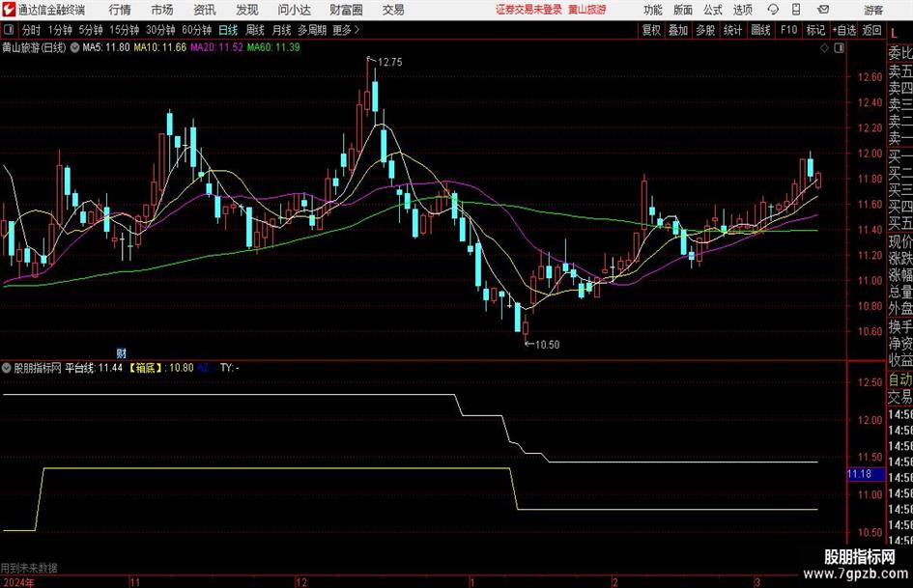Expand the MA indicator settings arrow
The height and width of the screenshot is (588, 913).
point(74,47)
